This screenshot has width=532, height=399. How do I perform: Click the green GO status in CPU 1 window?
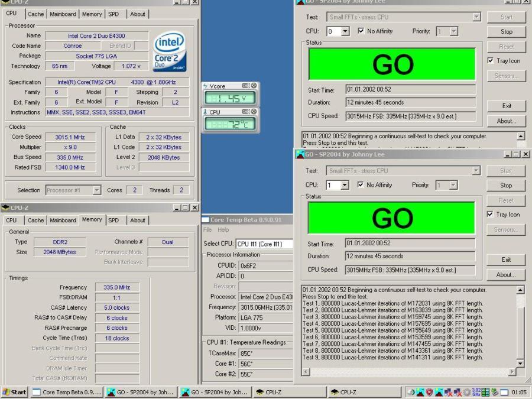(x=391, y=218)
